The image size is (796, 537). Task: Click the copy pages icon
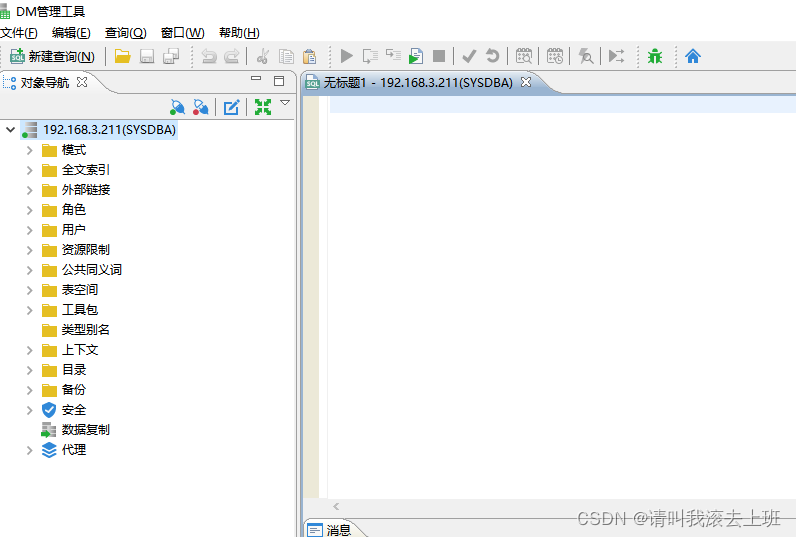click(286, 56)
